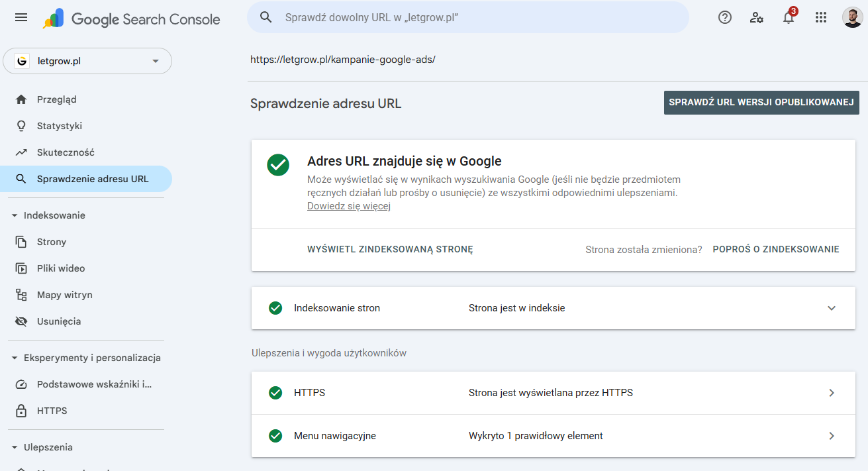Open the Help icon
The height and width of the screenshot is (471, 868).
tap(724, 17)
